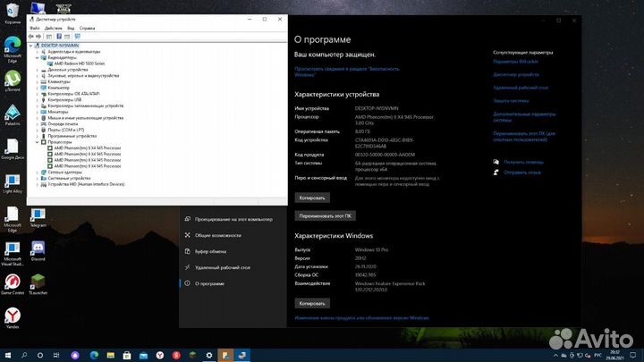Open the Файл menu in Device Manager
The width and height of the screenshot is (644, 362).
(x=35, y=29)
